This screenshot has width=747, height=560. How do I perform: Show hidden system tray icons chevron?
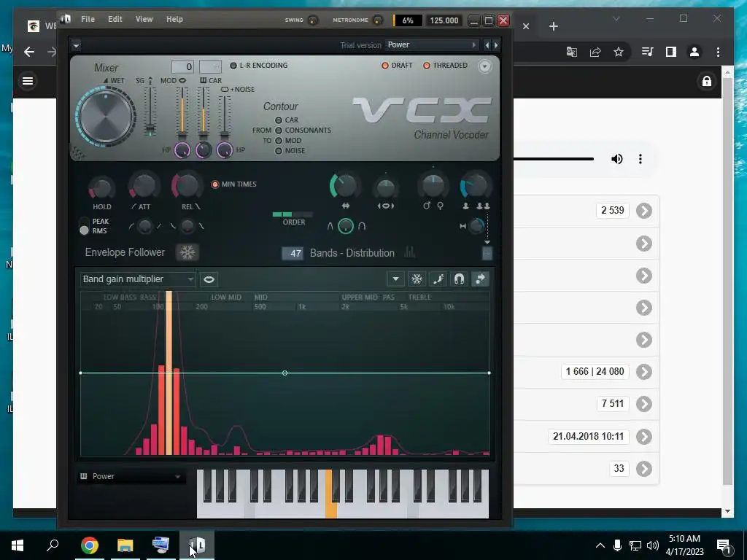click(x=600, y=545)
